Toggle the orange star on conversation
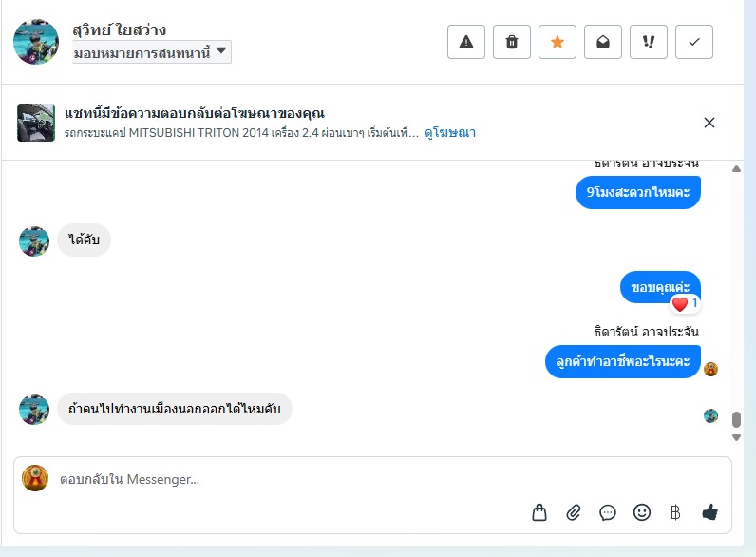Screen dimensions: 756x557 coord(558,42)
